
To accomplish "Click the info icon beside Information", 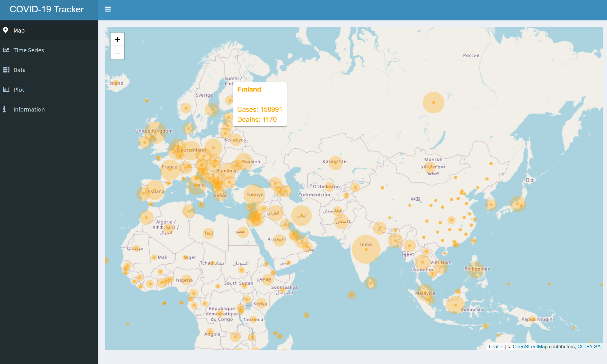I will (x=4, y=109).
